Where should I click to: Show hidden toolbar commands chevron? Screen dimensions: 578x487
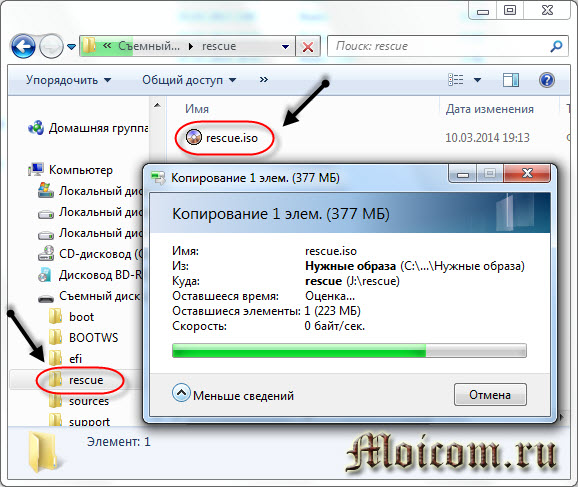point(264,80)
